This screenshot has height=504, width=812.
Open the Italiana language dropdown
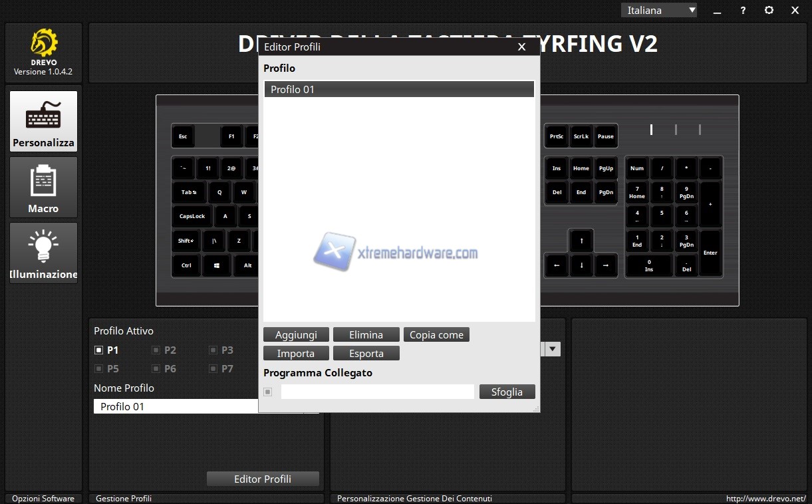pyautogui.click(x=659, y=10)
